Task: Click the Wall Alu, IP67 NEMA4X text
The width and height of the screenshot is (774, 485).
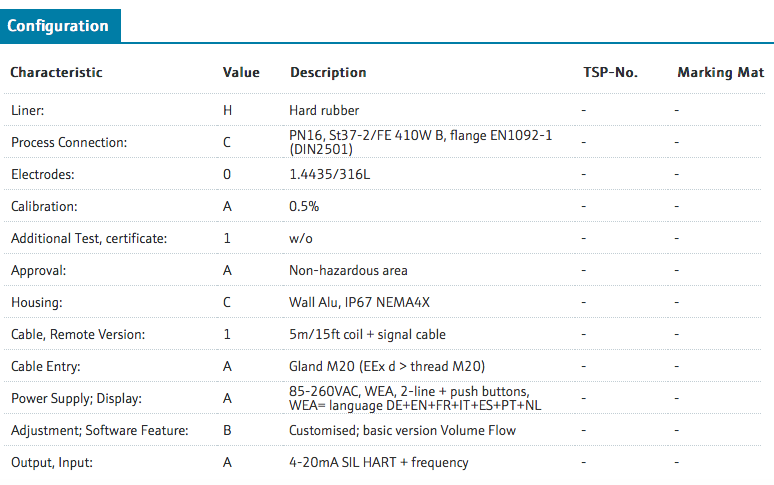Action: 359,302
